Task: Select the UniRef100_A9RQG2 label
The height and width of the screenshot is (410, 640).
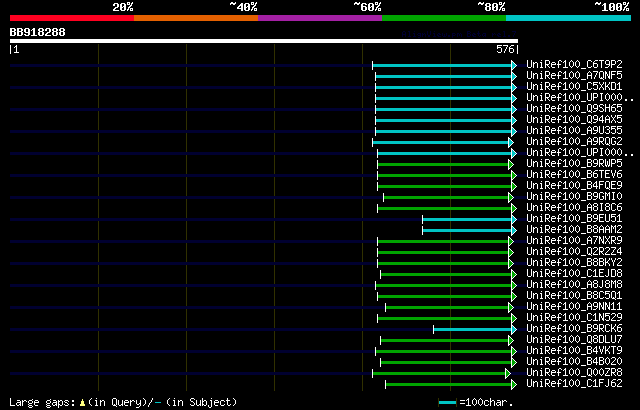Action: click(x=574, y=142)
